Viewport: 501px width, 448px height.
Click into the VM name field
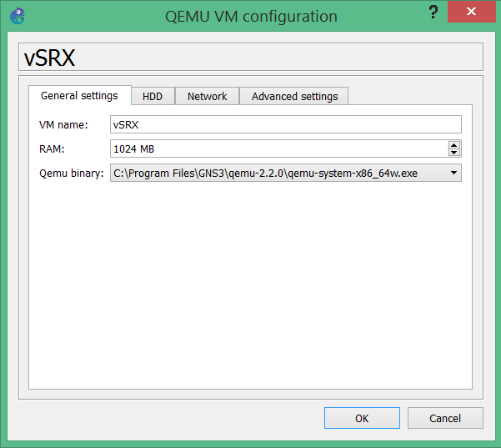pyautogui.click(x=286, y=124)
